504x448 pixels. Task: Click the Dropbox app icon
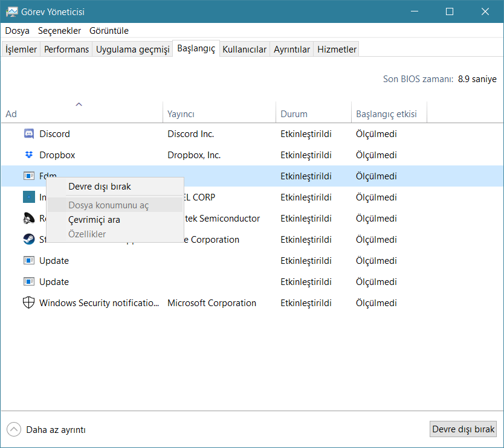pyautogui.click(x=29, y=155)
